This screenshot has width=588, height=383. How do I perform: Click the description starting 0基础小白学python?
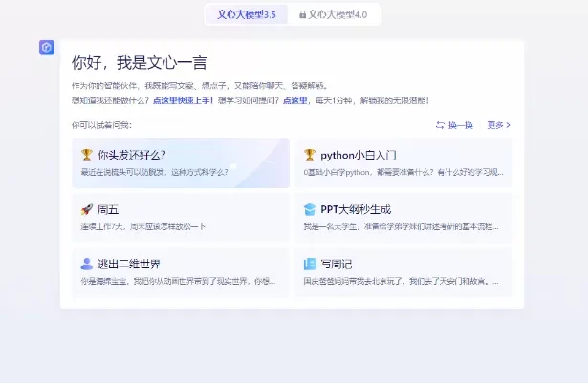(x=403, y=172)
